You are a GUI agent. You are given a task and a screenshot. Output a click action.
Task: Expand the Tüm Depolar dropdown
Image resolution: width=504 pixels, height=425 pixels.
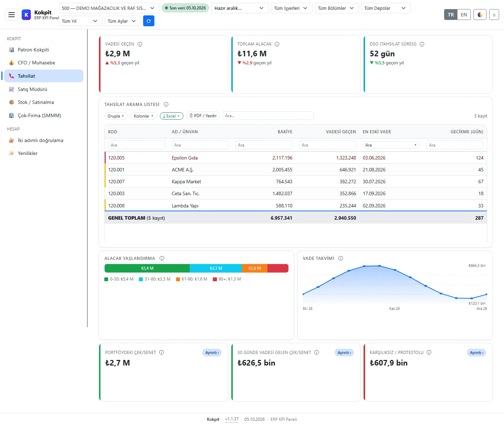(x=386, y=8)
